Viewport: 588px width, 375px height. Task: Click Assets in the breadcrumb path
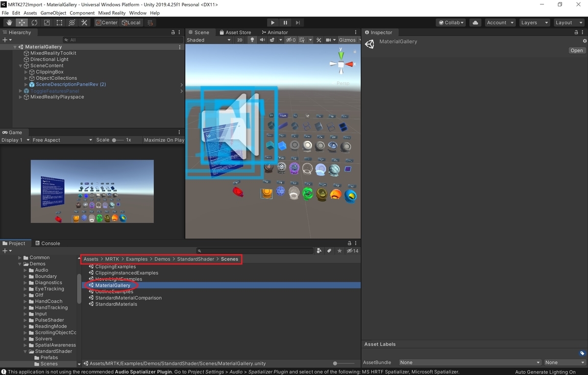(91, 259)
